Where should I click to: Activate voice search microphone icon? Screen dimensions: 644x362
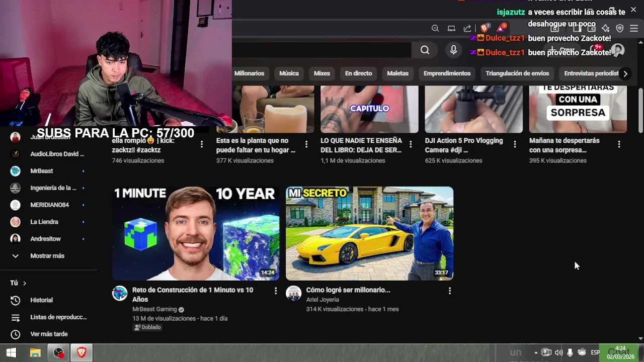[453, 50]
